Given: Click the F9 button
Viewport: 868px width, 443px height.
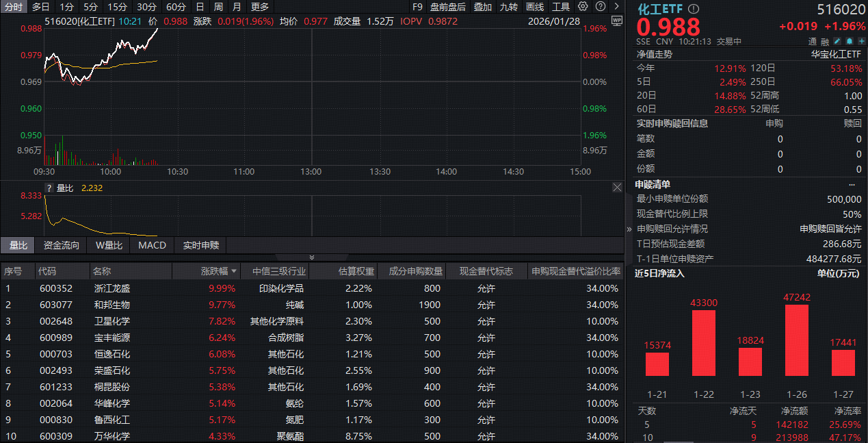Looking at the screenshot, I should click(417, 7).
